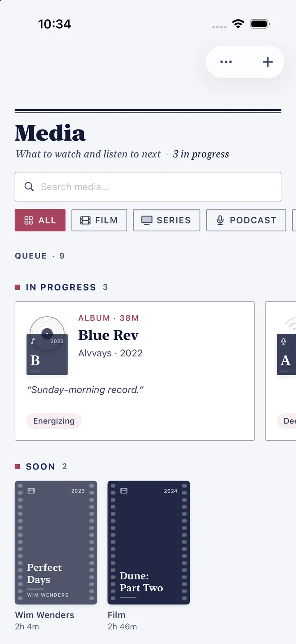Tap the Energizing mood tag
Image resolution: width=296 pixels, height=644 pixels.
(54, 421)
